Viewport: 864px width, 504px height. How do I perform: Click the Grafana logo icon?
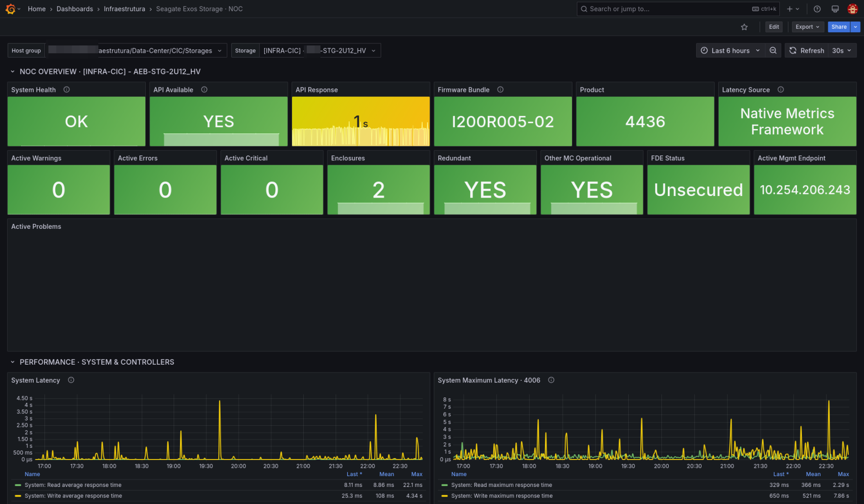[x=10, y=9]
